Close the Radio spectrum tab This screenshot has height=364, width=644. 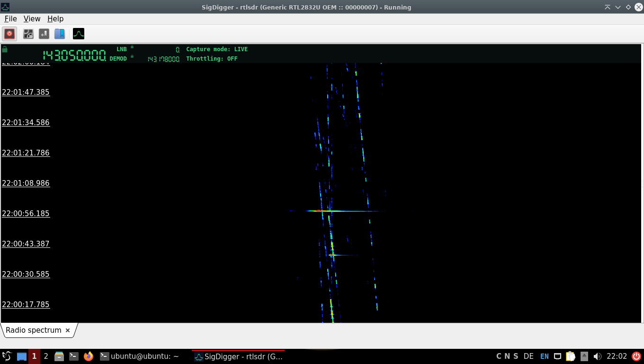pyautogui.click(x=68, y=330)
